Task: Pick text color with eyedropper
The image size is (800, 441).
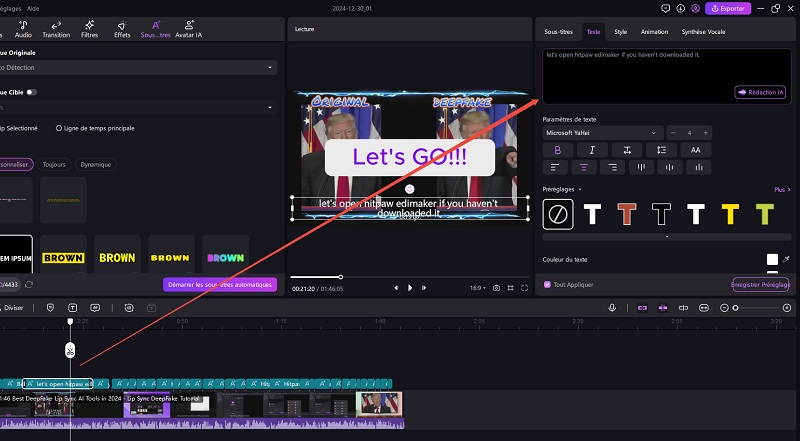Action: [788, 259]
